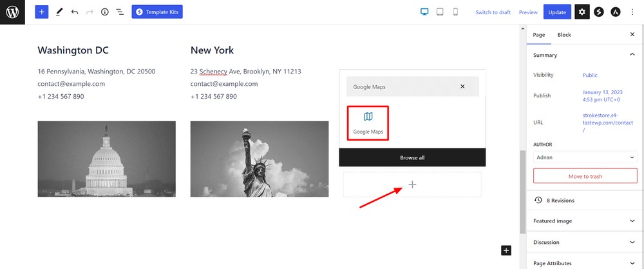Open the round S plugin icon
The height and width of the screenshot is (269, 644).
pos(599,12)
